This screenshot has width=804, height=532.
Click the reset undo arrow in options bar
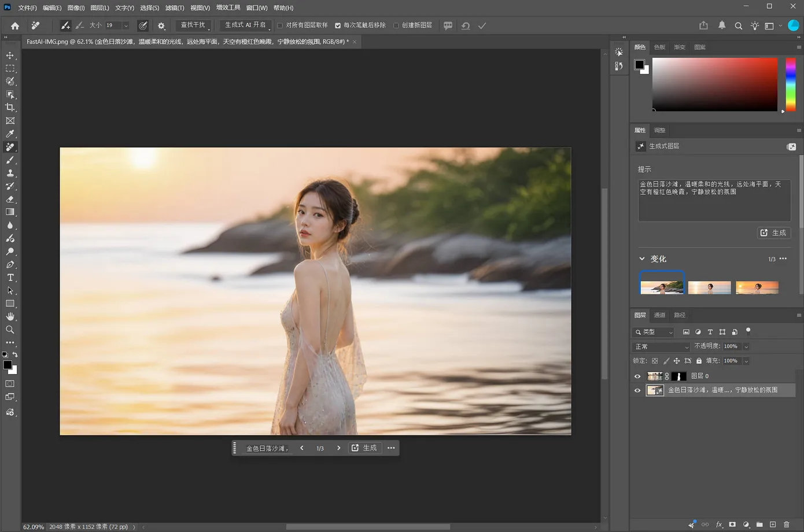pos(466,25)
